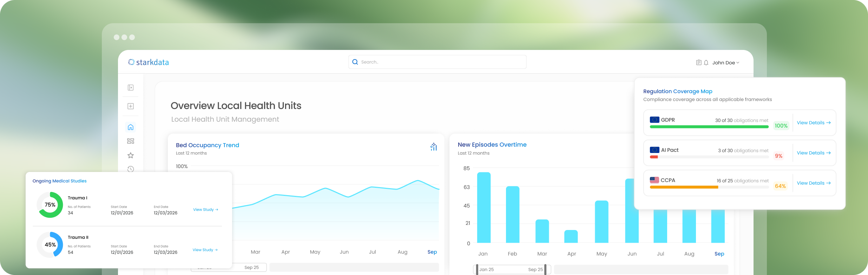Click the GDPR green progress bar
Screen dimensions: 868x275
tap(709, 127)
